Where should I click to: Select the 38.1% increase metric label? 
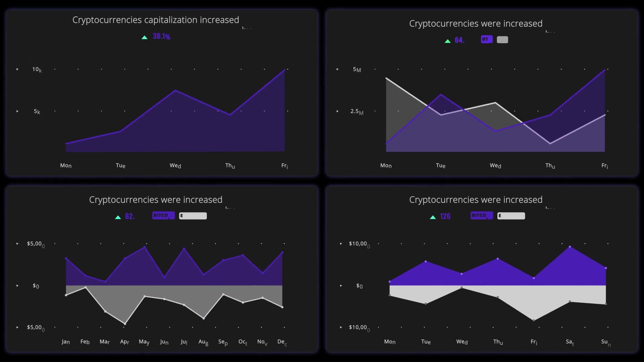click(161, 36)
